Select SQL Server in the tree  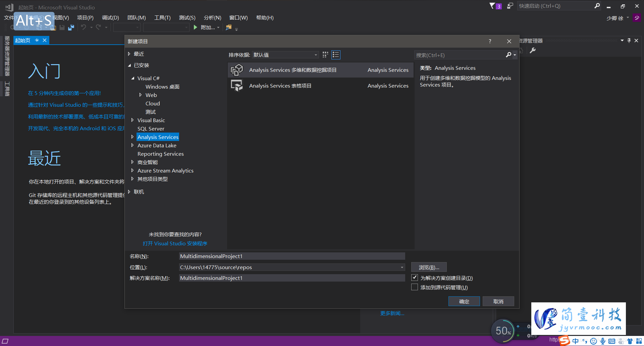point(151,129)
